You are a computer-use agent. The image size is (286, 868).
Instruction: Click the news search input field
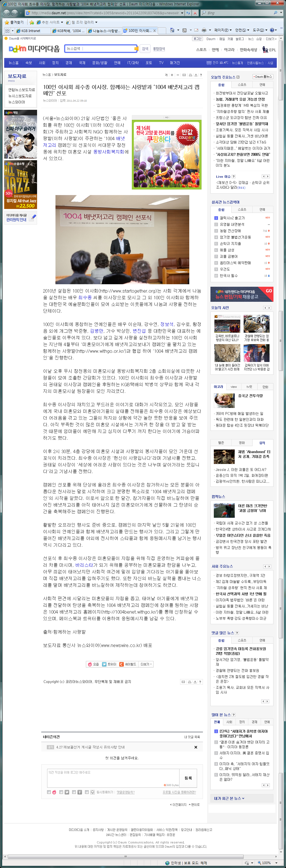click(x=101, y=49)
